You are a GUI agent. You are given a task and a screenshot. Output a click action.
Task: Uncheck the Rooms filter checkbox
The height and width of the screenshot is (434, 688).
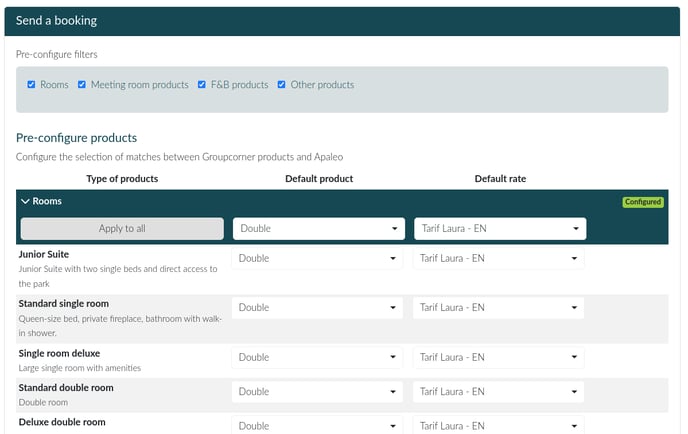[31, 84]
